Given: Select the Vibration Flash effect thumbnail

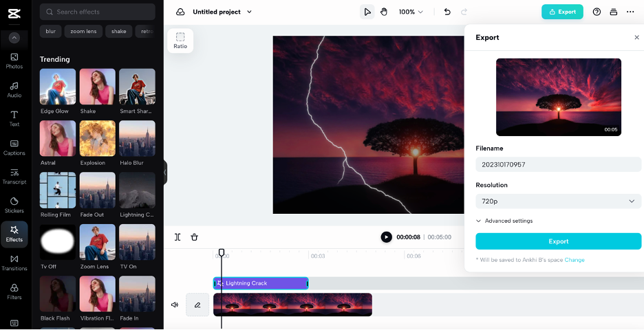Looking at the screenshot, I should [x=97, y=294].
